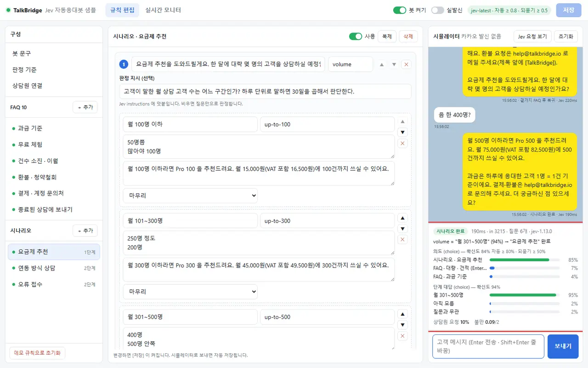The width and height of the screenshot is (588, 368).
Task: Select the 요금제 추천 scenario
Action: click(54, 252)
